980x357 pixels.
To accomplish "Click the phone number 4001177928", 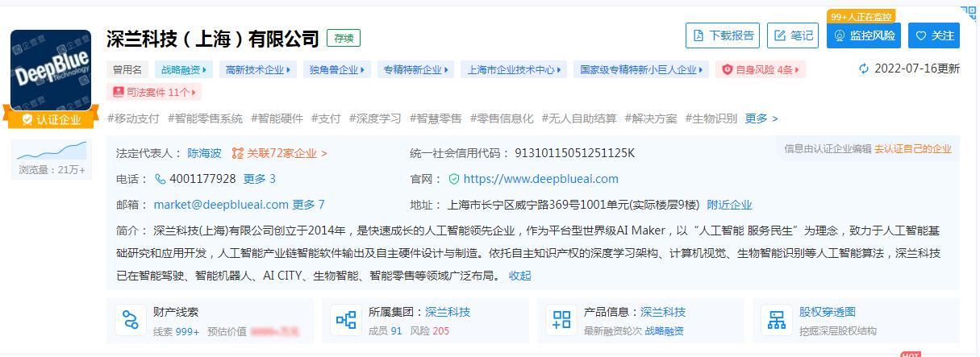I will (x=202, y=179).
